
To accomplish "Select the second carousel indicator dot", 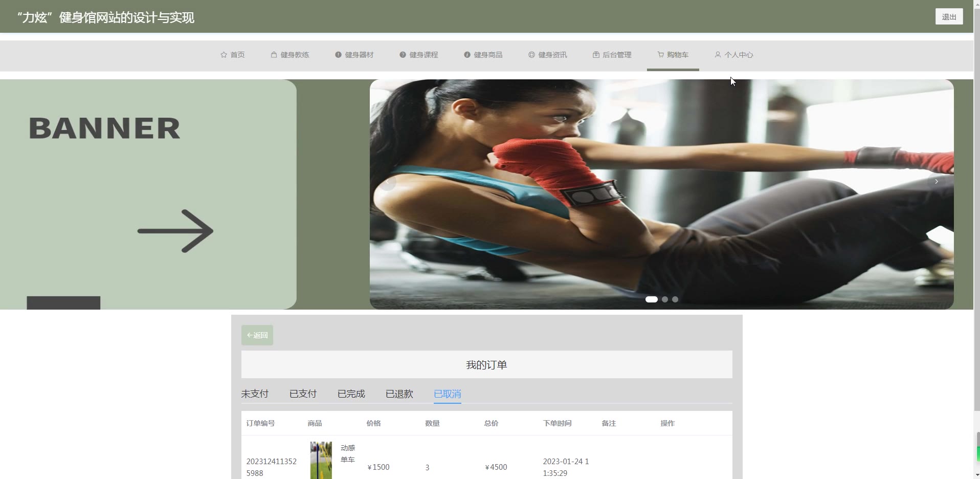I will tap(664, 299).
